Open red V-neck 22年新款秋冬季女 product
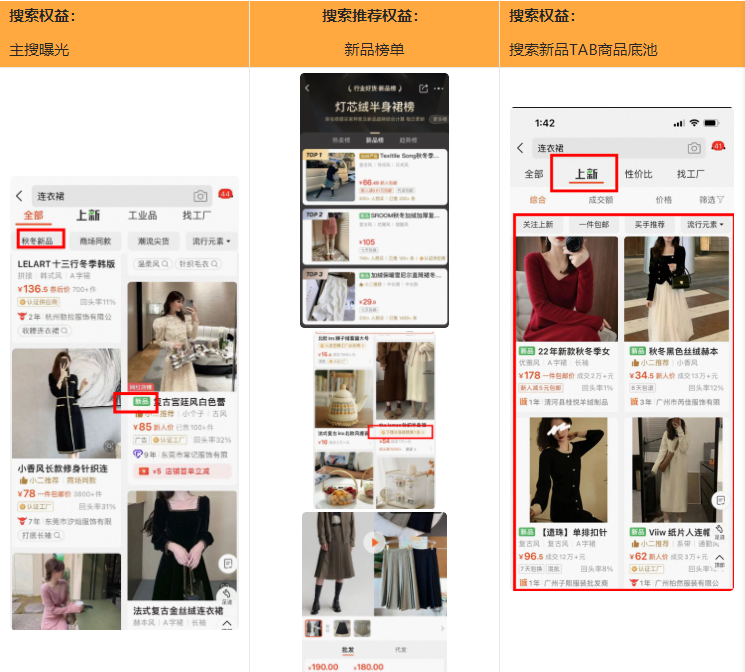This screenshot has height=672, width=745. (x=567, y=289)
